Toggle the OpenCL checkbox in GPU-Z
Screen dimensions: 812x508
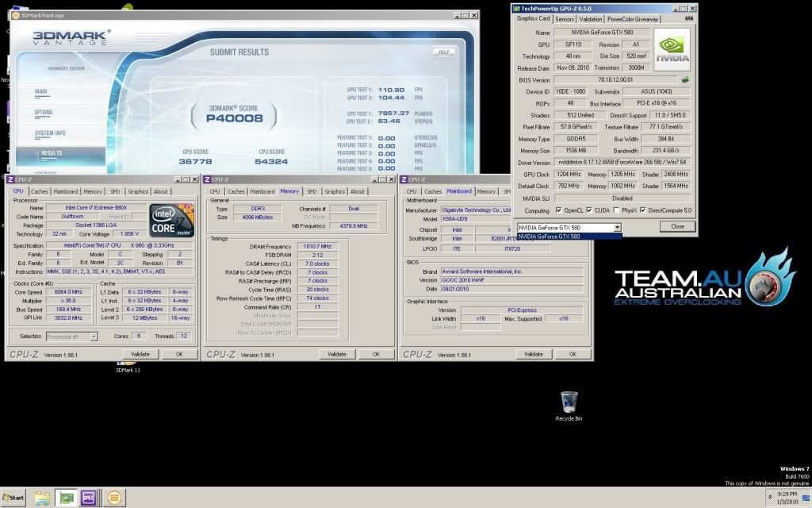559,210
